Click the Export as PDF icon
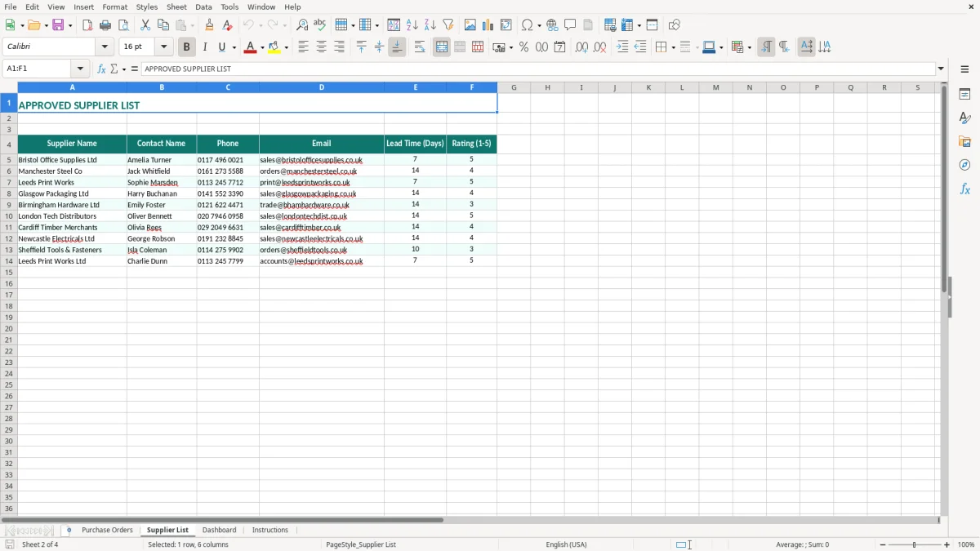This screenshot has height=551, width=980. [87, 25]
